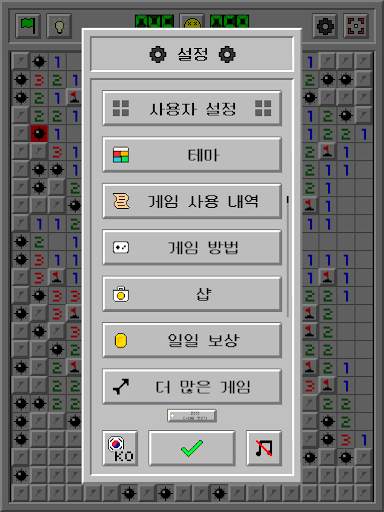Open 사용자 설정 custom settings
This screenshot has width=384, height=512.
pos(192,108)
